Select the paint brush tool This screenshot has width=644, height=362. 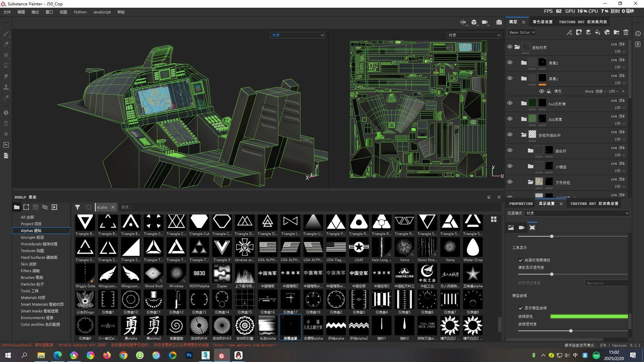coord(6,34)
